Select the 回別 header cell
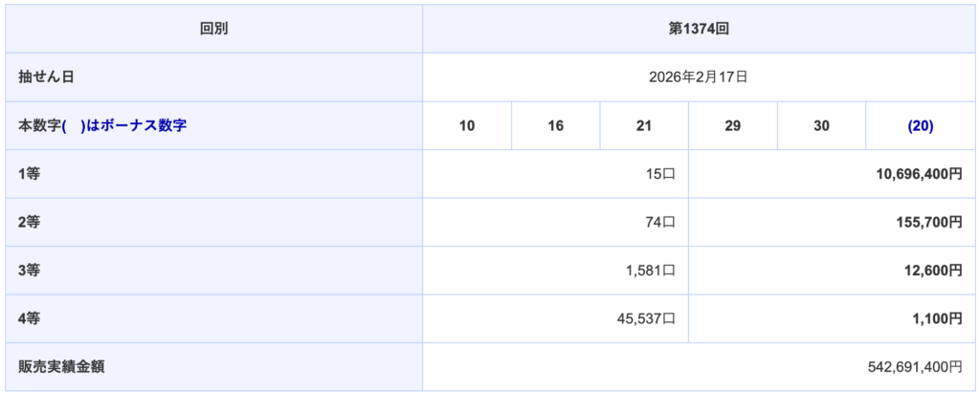The image size is (980, 393). (x=213, y=29)
